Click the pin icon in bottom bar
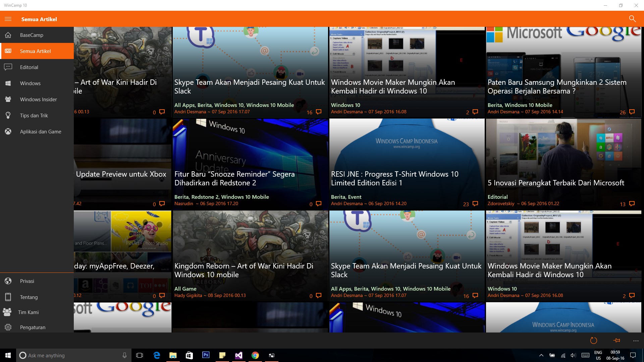644x362 pixels. (616, 341)
